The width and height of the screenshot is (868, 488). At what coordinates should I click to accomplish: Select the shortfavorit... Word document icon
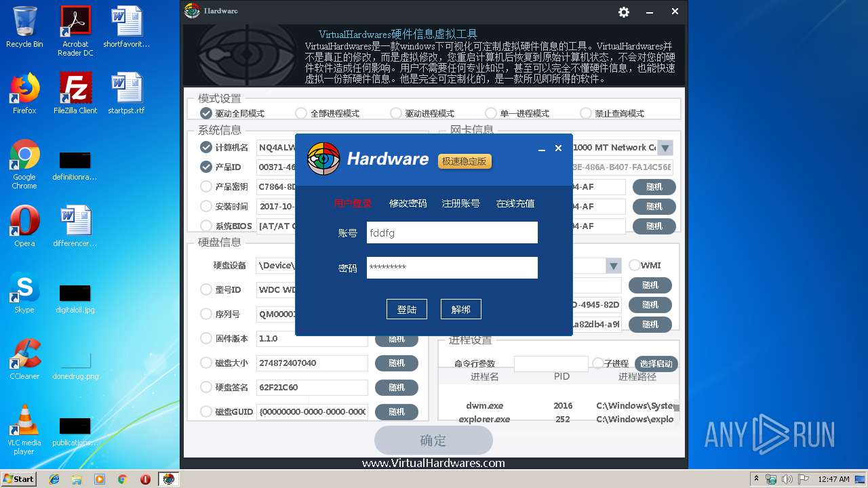tap(127, 27)
